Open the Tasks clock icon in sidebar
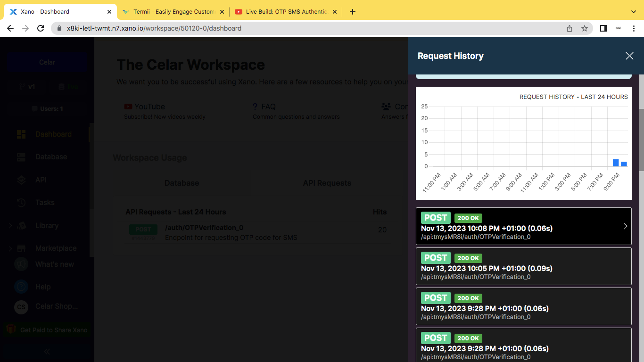This screenshot has height=362, width=644. (21, 203)
